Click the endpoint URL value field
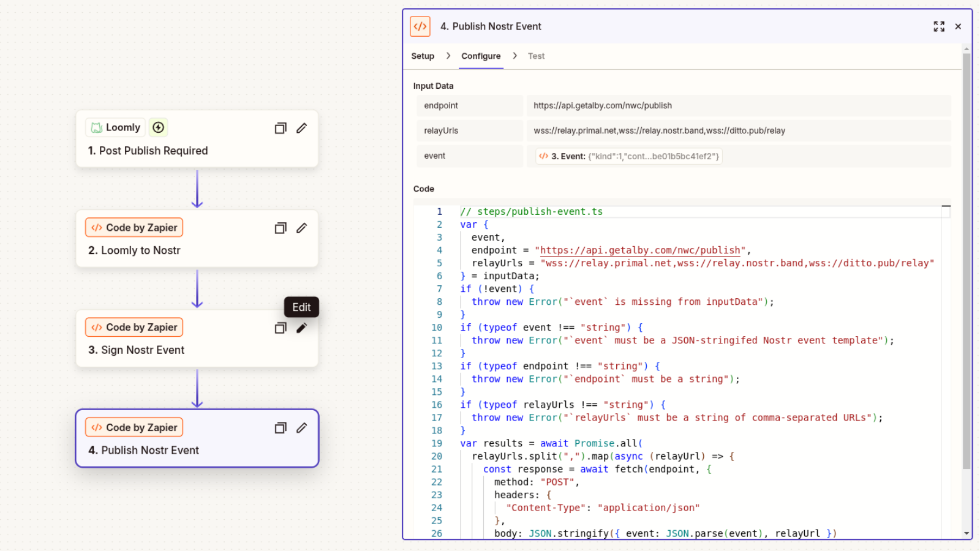This screenshot has height=551, width=980. pyautogui.click(x=738, y=105)
